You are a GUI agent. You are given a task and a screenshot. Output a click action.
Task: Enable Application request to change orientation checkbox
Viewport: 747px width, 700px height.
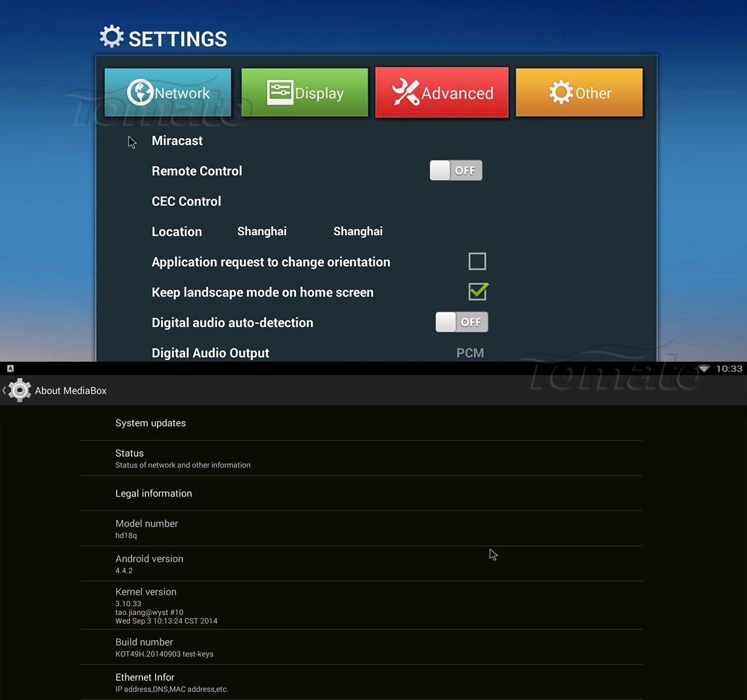(477, 261)
